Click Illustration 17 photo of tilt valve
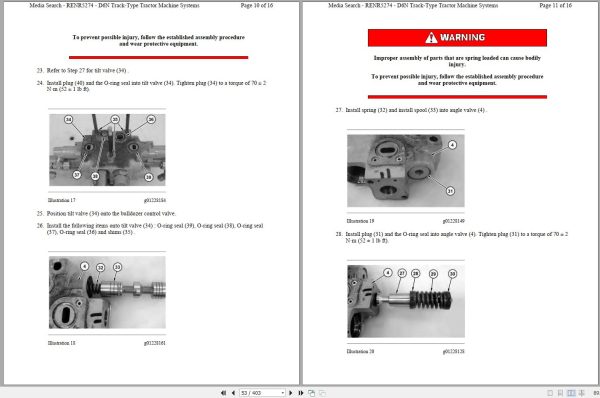 (x=107, y=150)
